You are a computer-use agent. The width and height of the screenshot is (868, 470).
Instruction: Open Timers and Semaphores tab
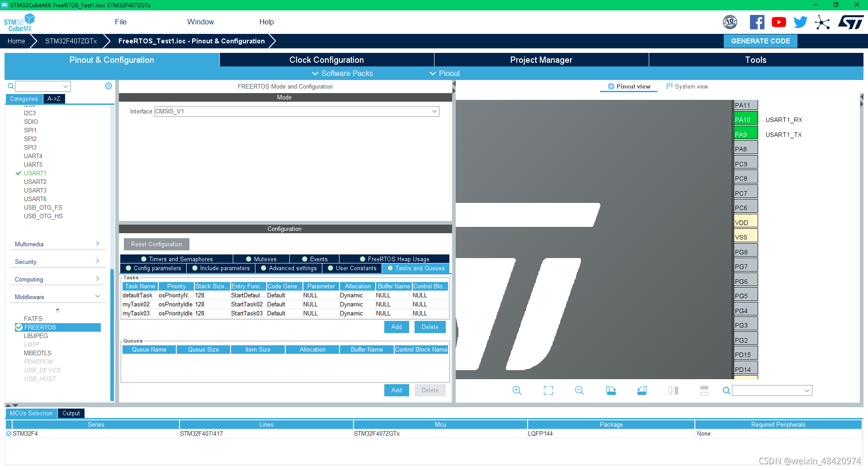click(x=177, y=259)
